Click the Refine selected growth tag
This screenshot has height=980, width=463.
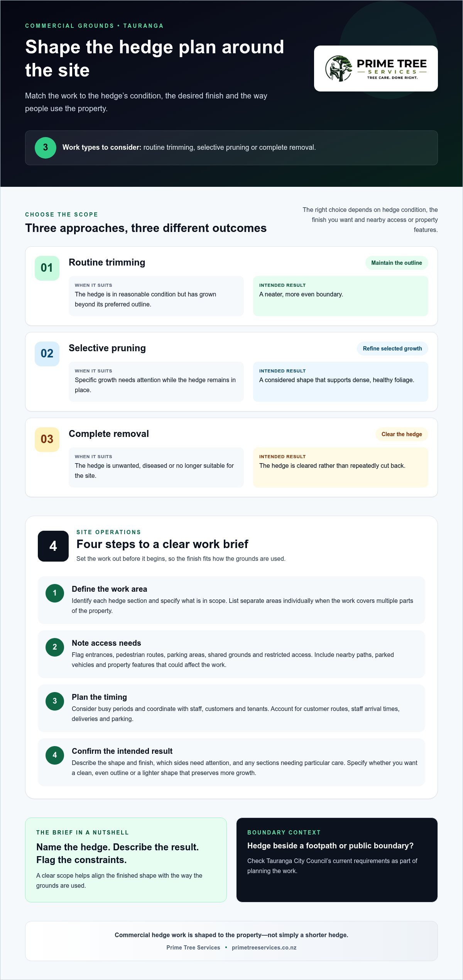392,349
